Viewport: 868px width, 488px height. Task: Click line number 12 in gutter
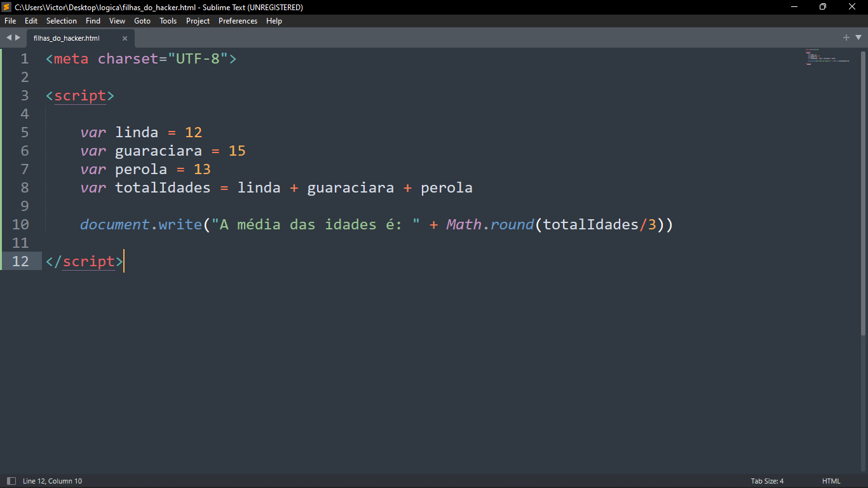point(20,261)
